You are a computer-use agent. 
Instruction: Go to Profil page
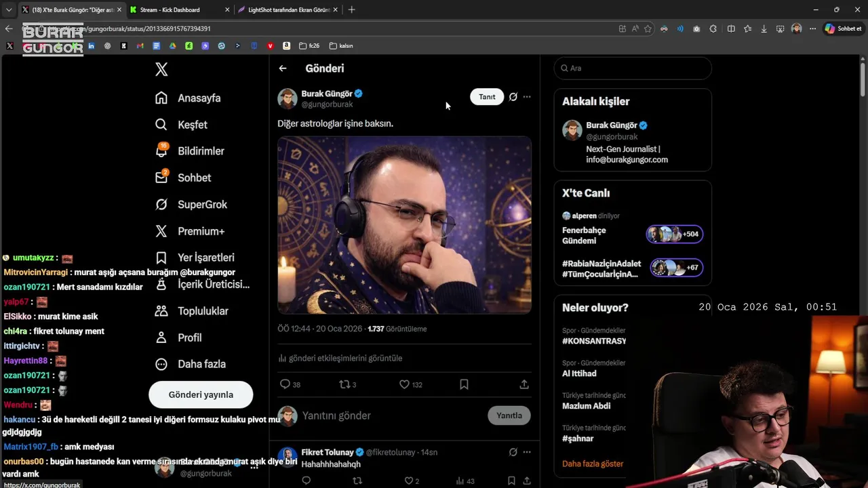click(178, 338)
